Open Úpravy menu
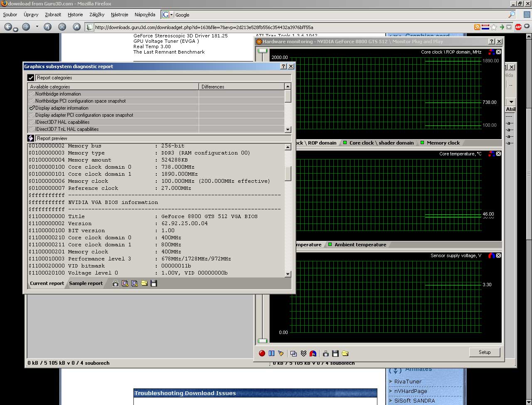Image resolution: width=532 pixels, height=405 pixels. tap(31, 15)
